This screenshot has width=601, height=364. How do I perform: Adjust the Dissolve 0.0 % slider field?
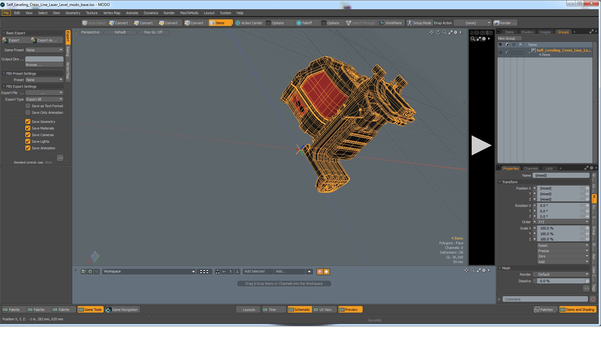(561, 281)
